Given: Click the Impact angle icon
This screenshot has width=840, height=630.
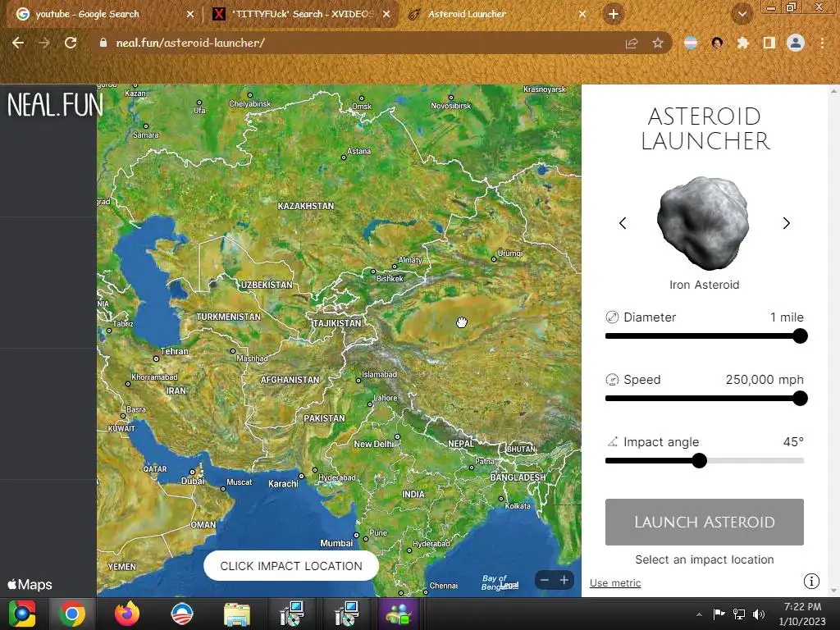Looking at the screenshot, I should tap(612, 441).
